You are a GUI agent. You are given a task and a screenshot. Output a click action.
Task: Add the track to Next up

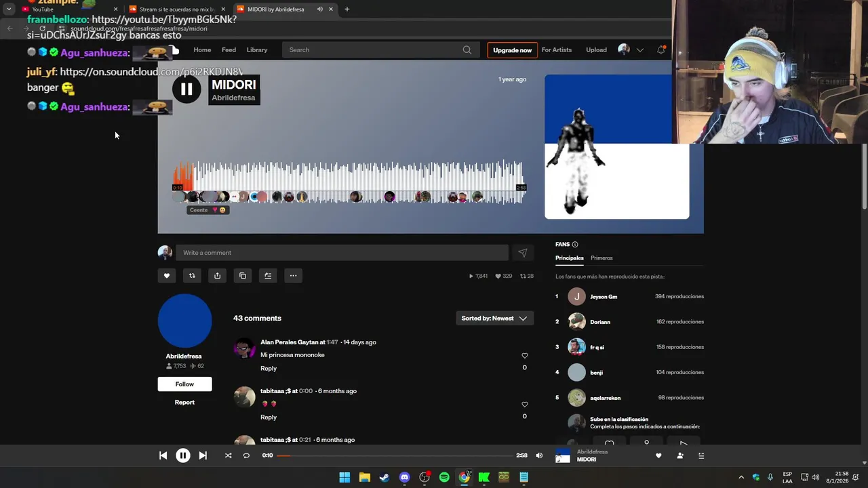[x=268, y=276]
